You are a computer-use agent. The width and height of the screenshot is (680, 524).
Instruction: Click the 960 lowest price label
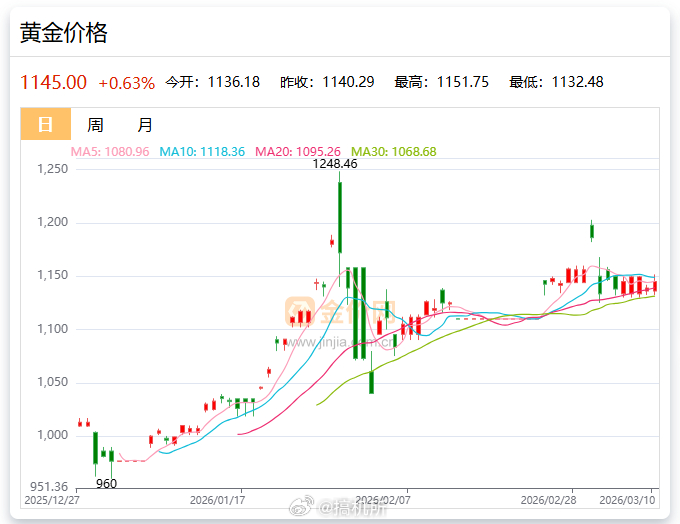[x=106, y=484]
